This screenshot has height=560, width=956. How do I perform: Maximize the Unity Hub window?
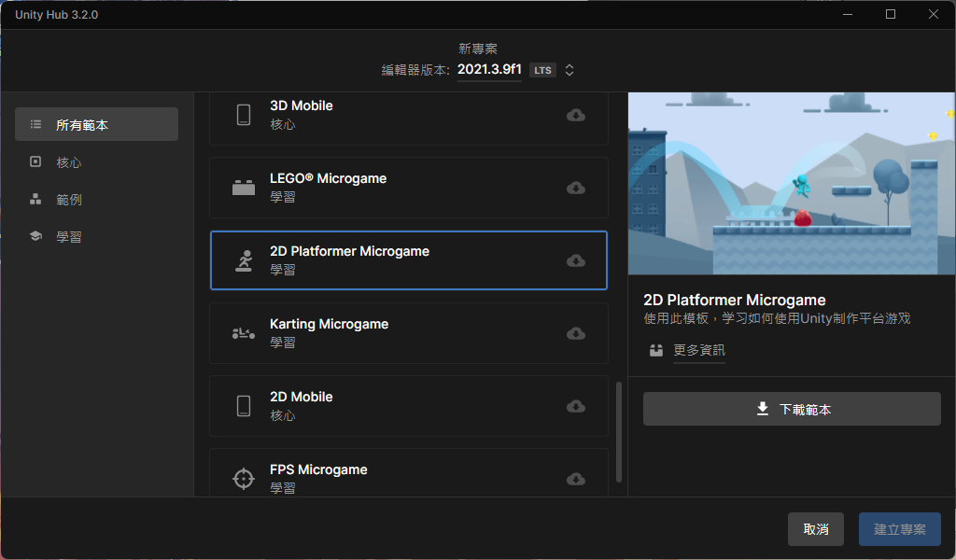tap(891, 14)
